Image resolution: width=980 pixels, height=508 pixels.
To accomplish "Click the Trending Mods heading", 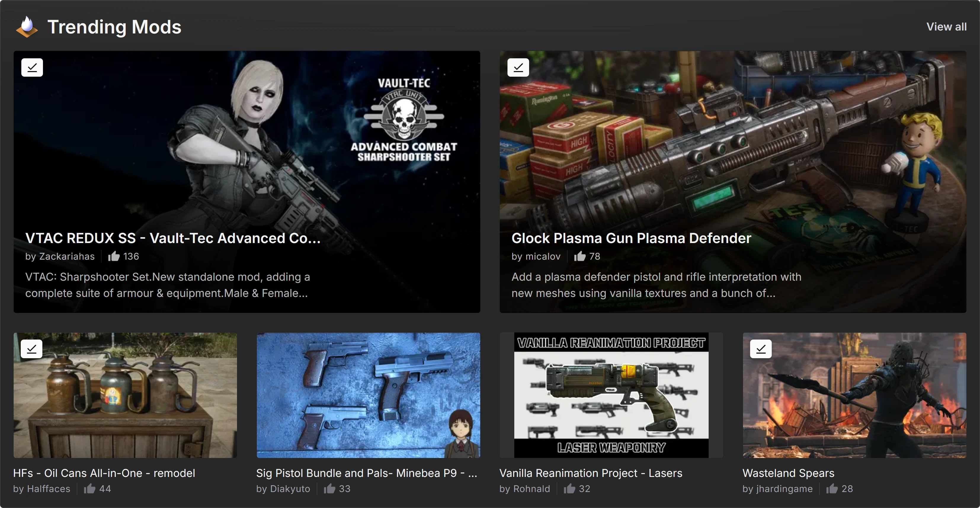I will click(114, 27).
